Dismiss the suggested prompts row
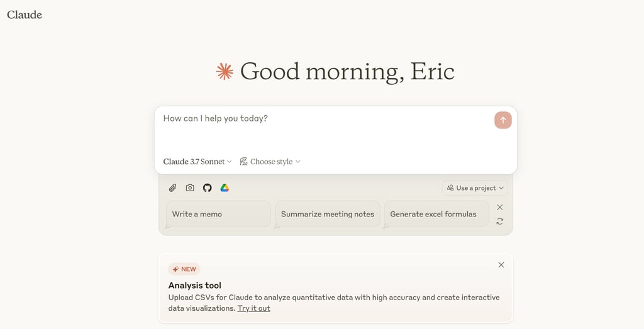This screenshot has height=329, width=644. pyautogui.click(x=500, y=207)
